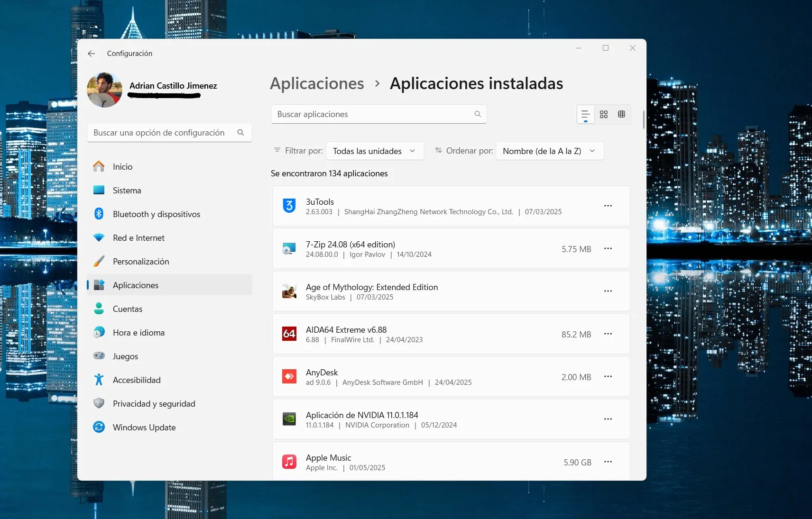
Task: Switch to table view layout
Action: pos(621,114)
